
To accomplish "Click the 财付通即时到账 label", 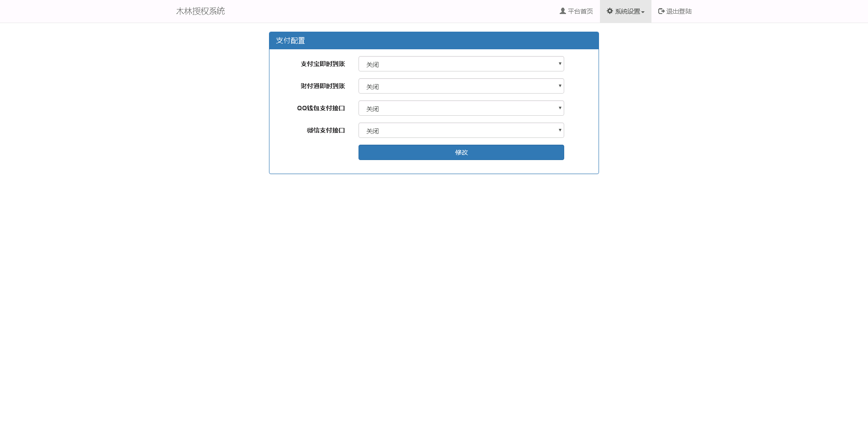I will tap(323, 86).
